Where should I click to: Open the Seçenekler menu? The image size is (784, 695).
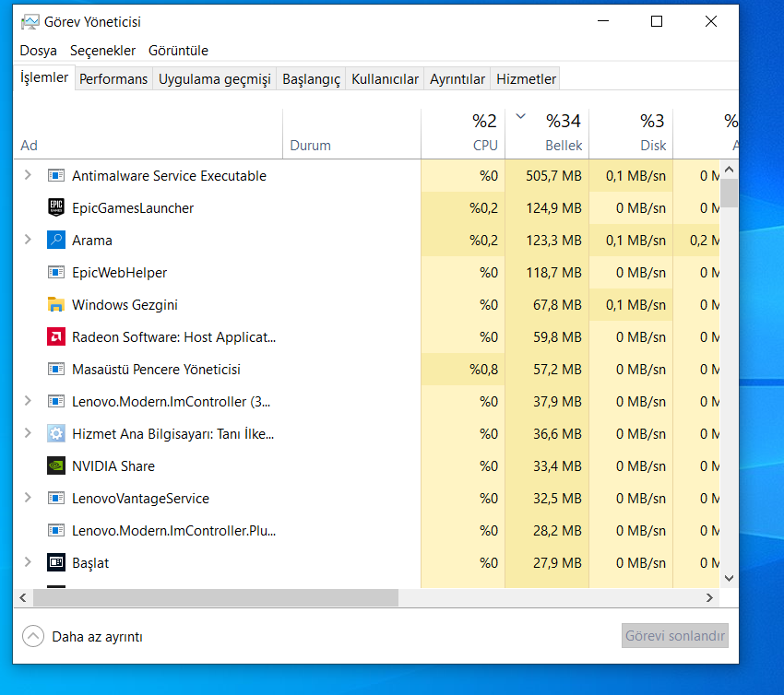coord(102,51)
